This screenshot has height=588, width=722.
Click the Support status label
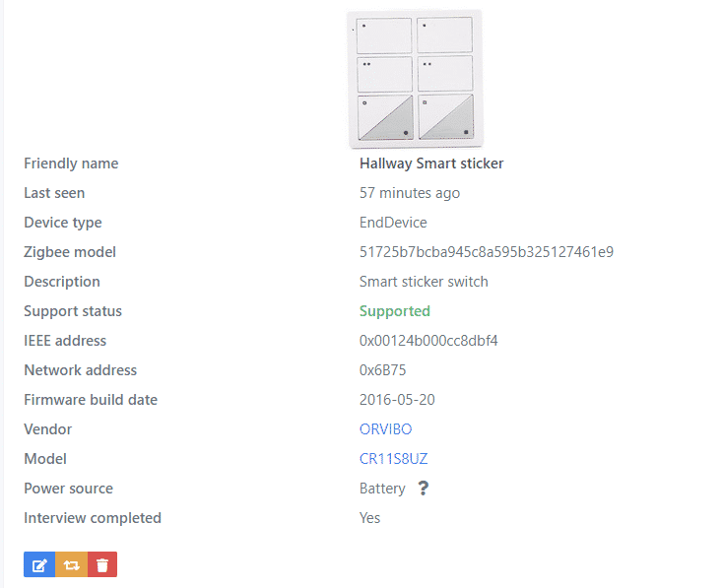[73, 311]
